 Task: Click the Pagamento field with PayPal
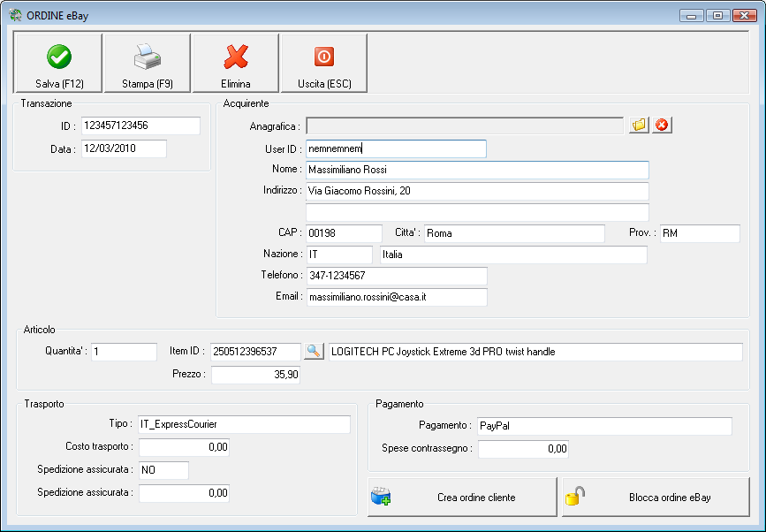tap(605, 426)
